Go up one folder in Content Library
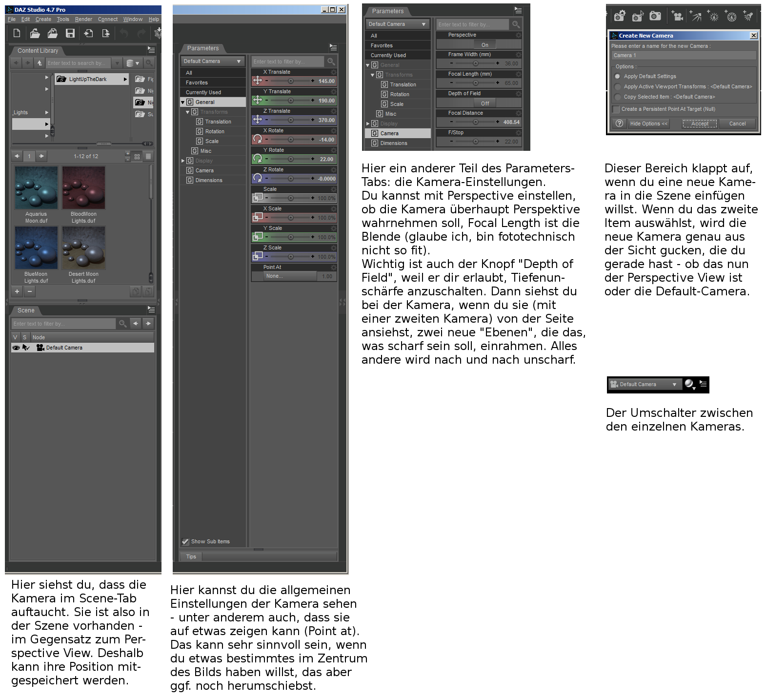 point(40,63)
